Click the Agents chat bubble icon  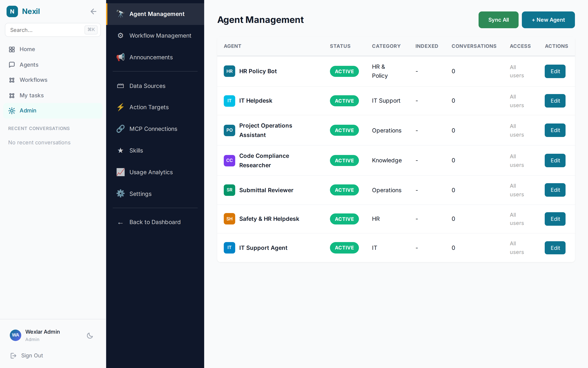(12, 65)
